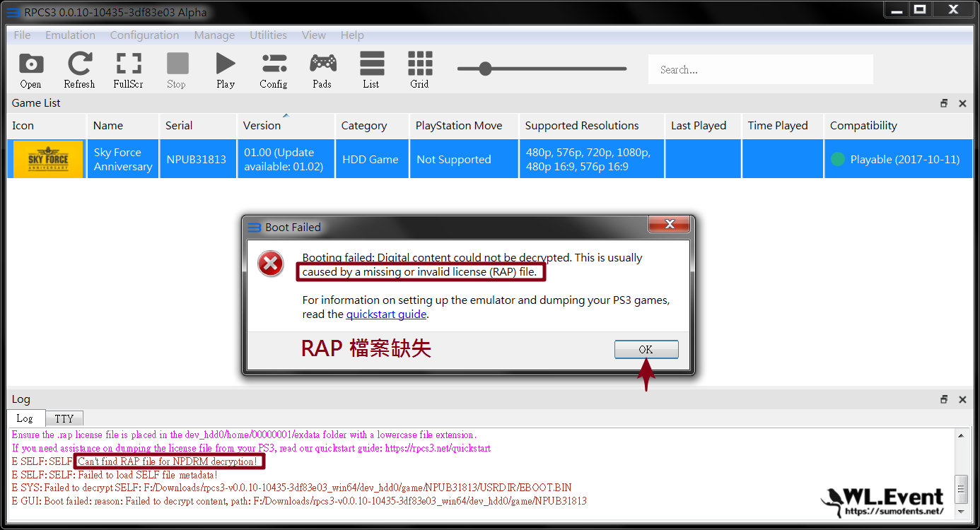Viewport: 980px width, 530px height.
Task: Float the Game List panel
Action: pyautogui.click(x=944, y=103)
